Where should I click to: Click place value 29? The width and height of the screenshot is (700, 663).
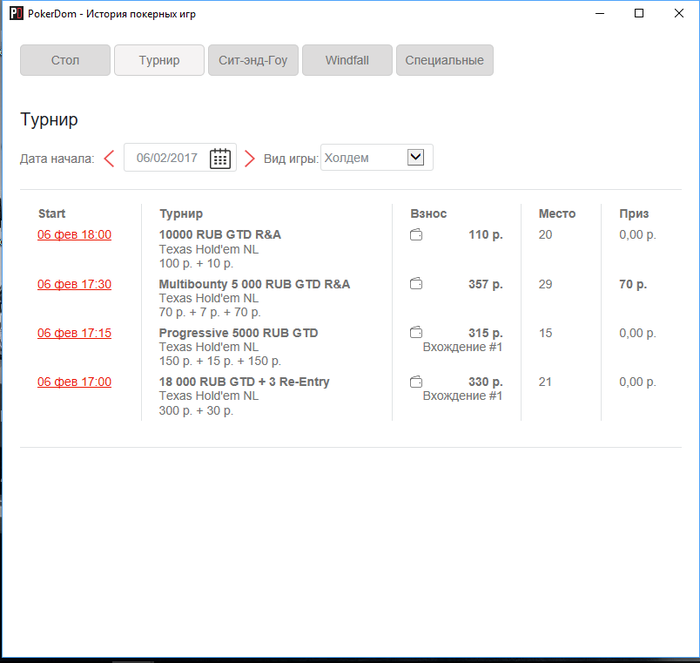coord(545,284)
